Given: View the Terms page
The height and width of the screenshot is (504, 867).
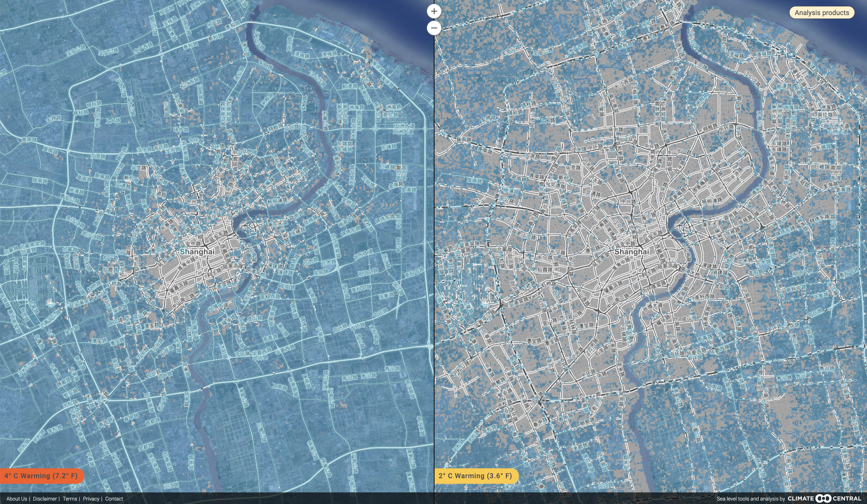Looking at the screenshot, I should (x=70, y=499).
